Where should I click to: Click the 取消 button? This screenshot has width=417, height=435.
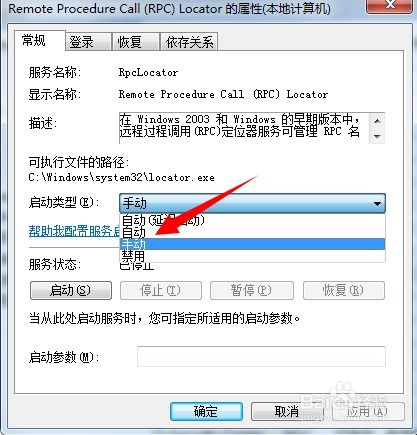click(x=287, y=411)
